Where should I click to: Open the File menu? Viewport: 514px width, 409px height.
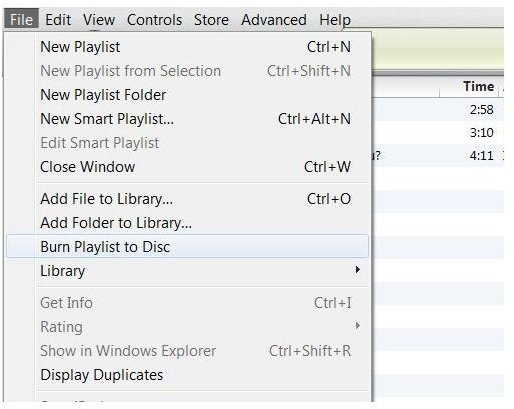(x=21, y=19)
